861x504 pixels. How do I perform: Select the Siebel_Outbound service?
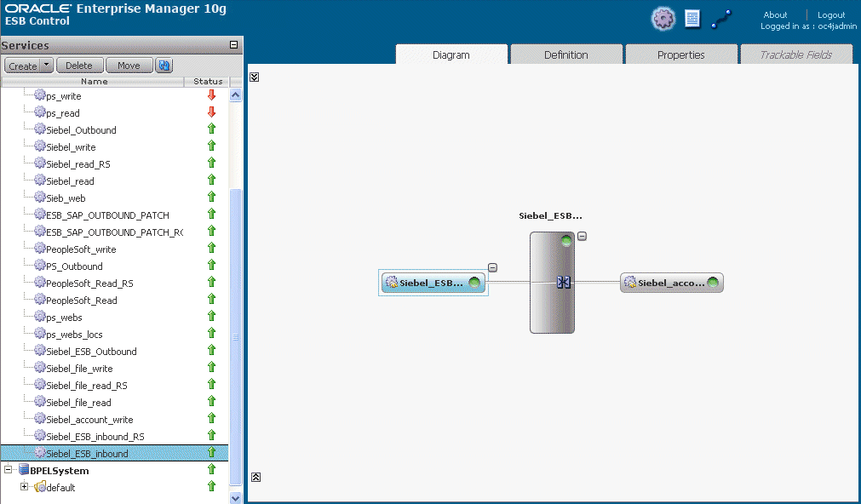(81, 130)
